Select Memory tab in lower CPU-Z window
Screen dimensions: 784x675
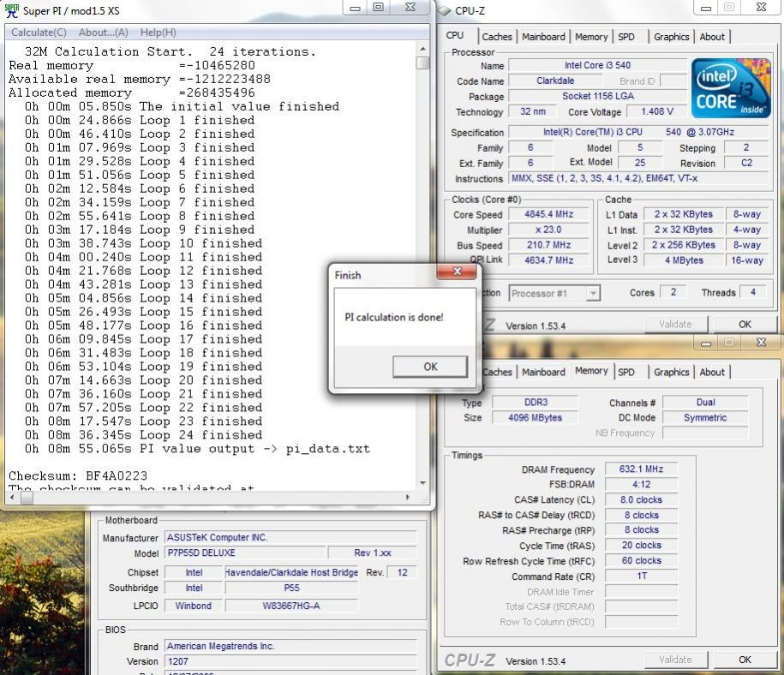click(591, 371)
